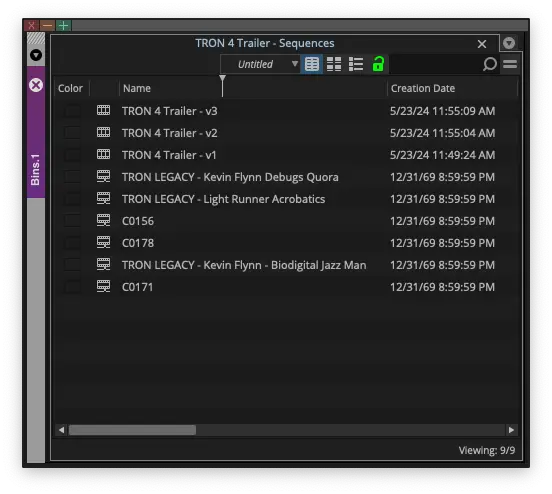Click clip icon for C0156
The height and width of the screenshot is (494, 552).
coord(103,220)
